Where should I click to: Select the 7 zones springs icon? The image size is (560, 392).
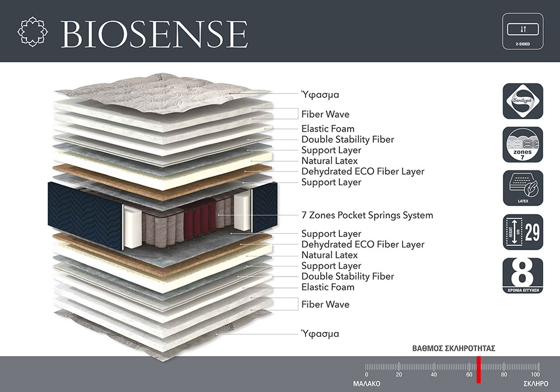522,144
